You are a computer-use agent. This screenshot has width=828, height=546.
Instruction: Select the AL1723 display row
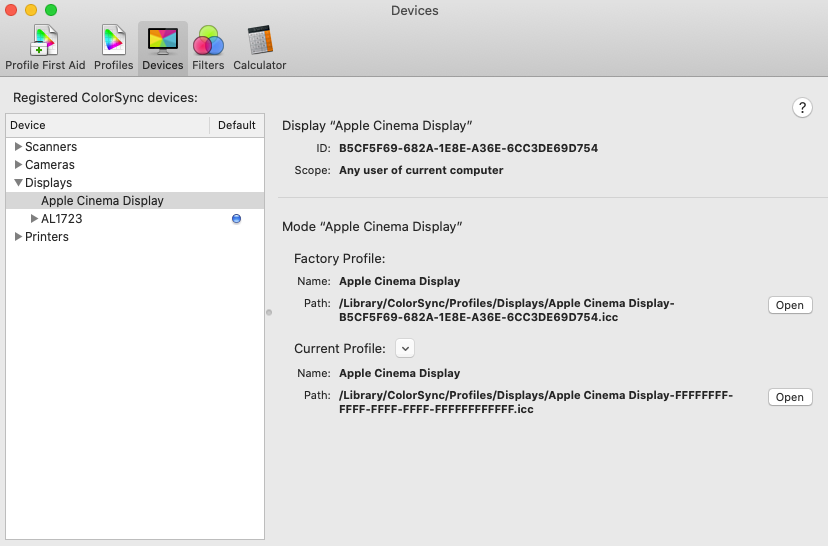(135, 219)
